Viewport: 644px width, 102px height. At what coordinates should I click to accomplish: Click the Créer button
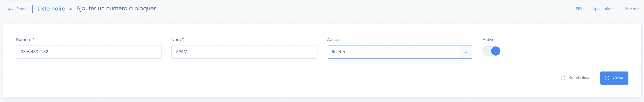614,78
